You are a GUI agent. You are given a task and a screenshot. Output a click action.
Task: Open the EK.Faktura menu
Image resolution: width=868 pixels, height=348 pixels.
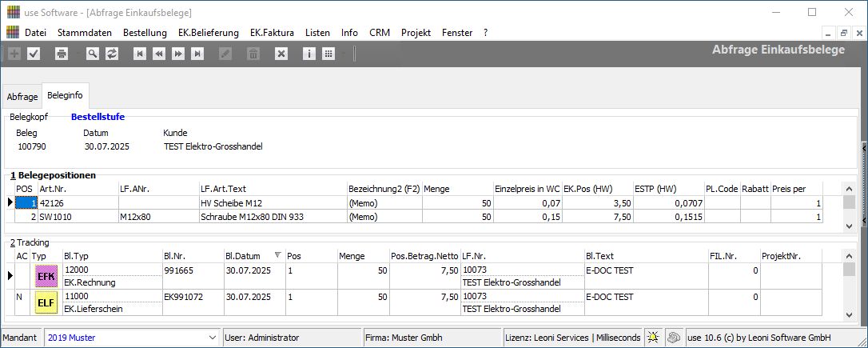272,33
